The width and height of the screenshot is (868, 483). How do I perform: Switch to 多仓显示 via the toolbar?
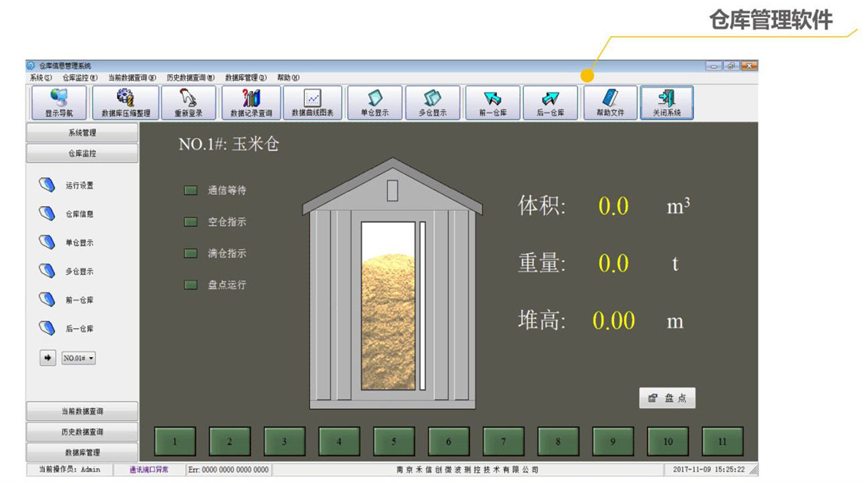click(x=433, y=102)
